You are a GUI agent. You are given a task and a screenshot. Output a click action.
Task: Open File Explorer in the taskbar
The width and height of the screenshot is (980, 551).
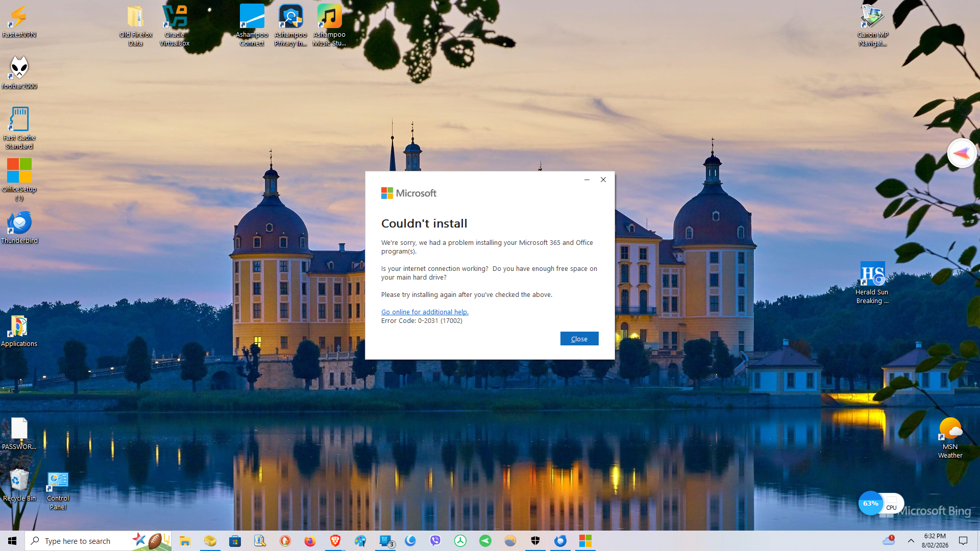[x=185, y=541]
